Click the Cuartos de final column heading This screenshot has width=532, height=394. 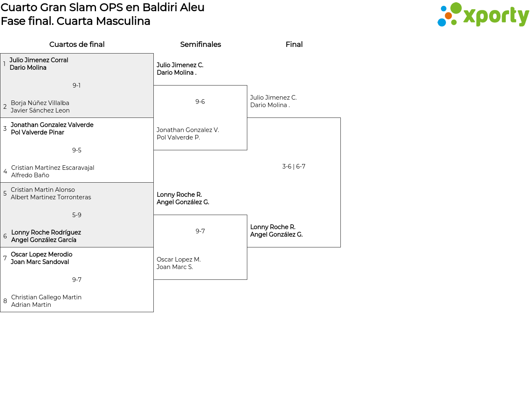coord(77,44)
